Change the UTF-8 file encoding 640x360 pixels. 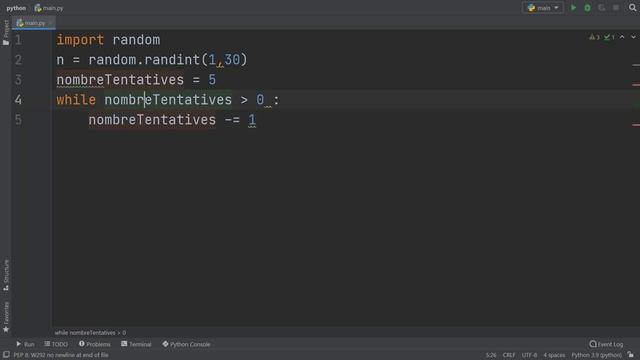(529, 355)
